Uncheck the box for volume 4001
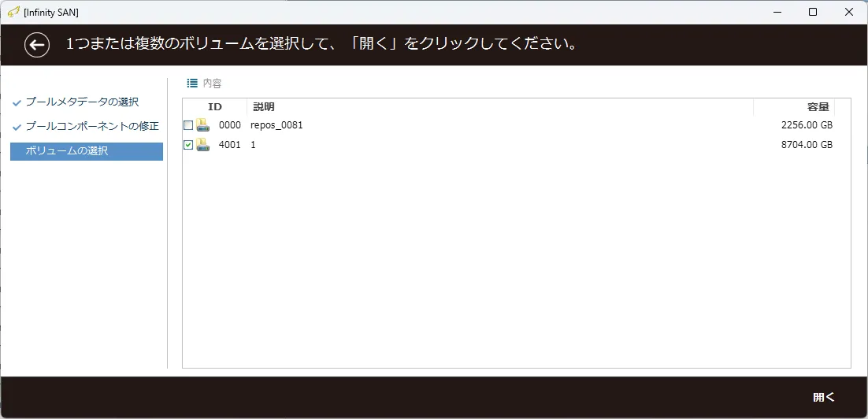 pyautogui.click(x=188, y=145)
